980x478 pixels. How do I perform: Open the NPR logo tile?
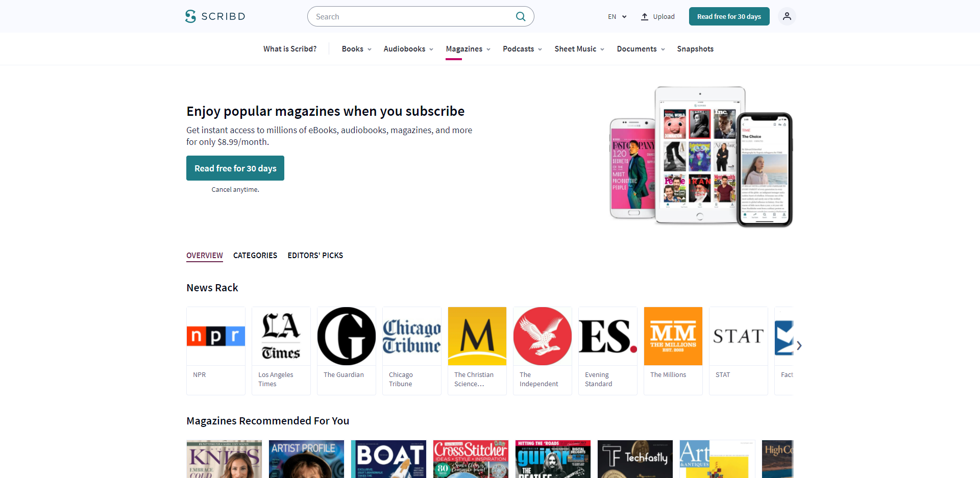[216, 336]
